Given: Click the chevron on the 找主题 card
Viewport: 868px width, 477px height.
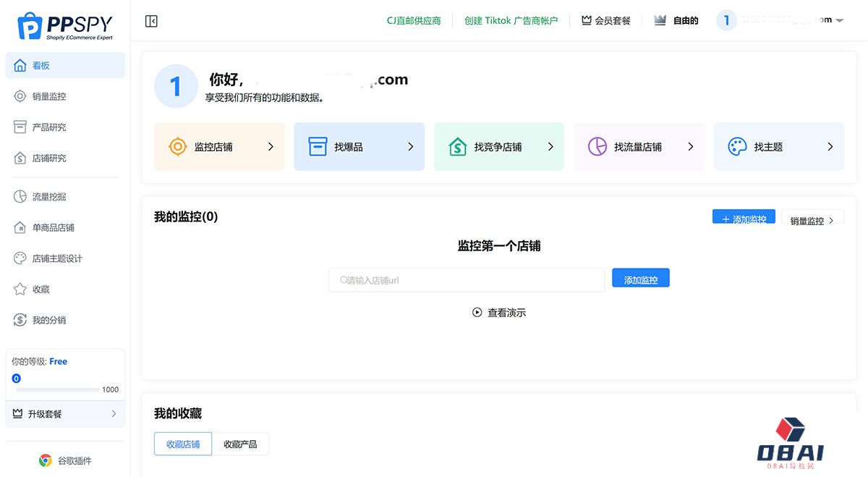Looking at the screenshot, I should pyautogui.click(x=830, y=146).
